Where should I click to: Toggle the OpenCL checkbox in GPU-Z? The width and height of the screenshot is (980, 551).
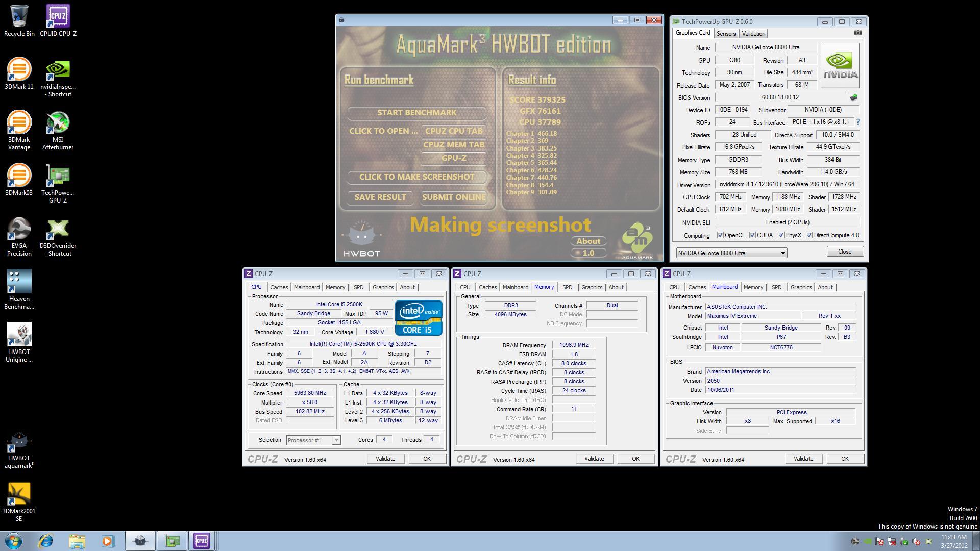pyautogui.click(x=720, y=235)
